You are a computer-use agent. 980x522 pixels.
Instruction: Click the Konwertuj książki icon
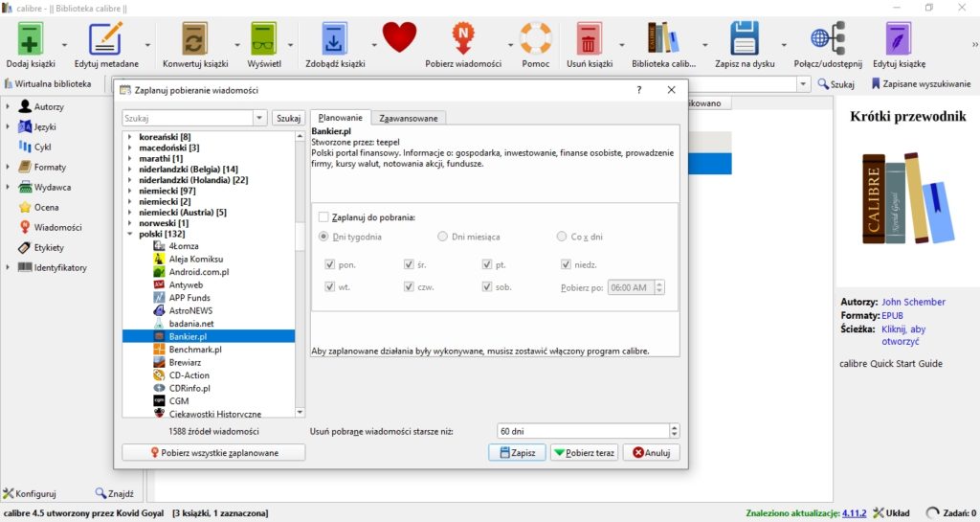pyautogui.click(x=195, y=39)
